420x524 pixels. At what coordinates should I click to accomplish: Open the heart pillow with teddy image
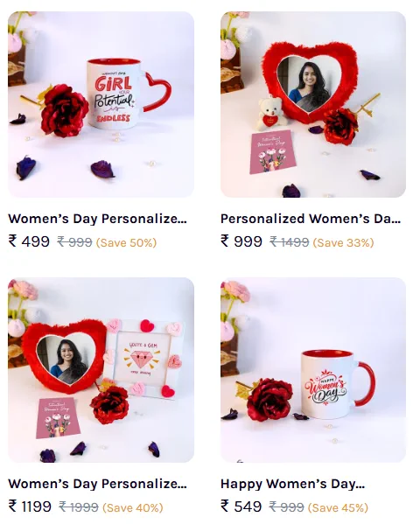(313, 104)
